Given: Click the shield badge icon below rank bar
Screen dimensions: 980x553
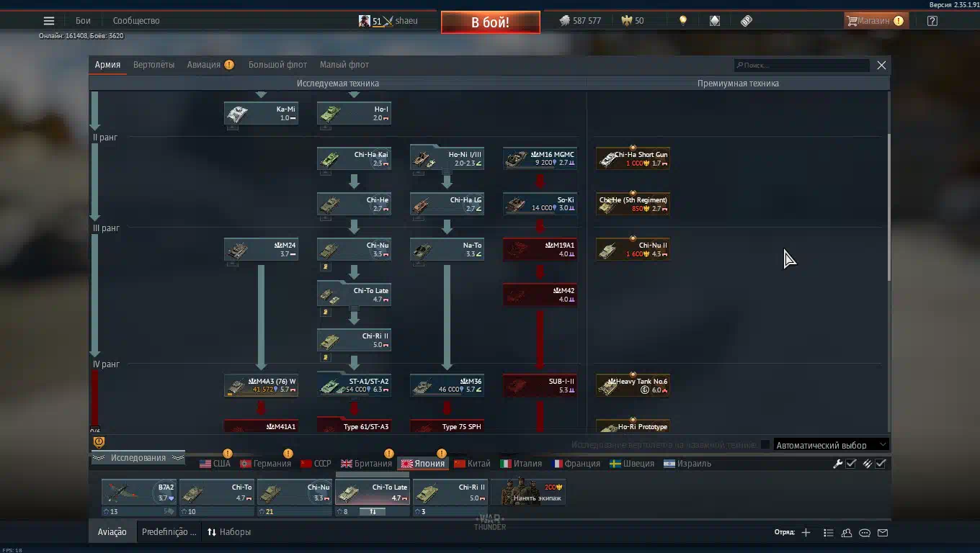Looking at the screenshot, I should (x=99, y=442).
